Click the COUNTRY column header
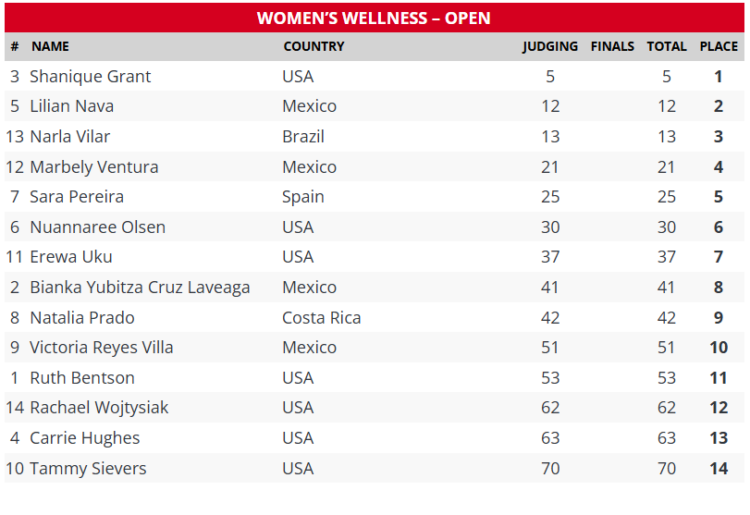The image size is (750, 515). tap(313, 46)
